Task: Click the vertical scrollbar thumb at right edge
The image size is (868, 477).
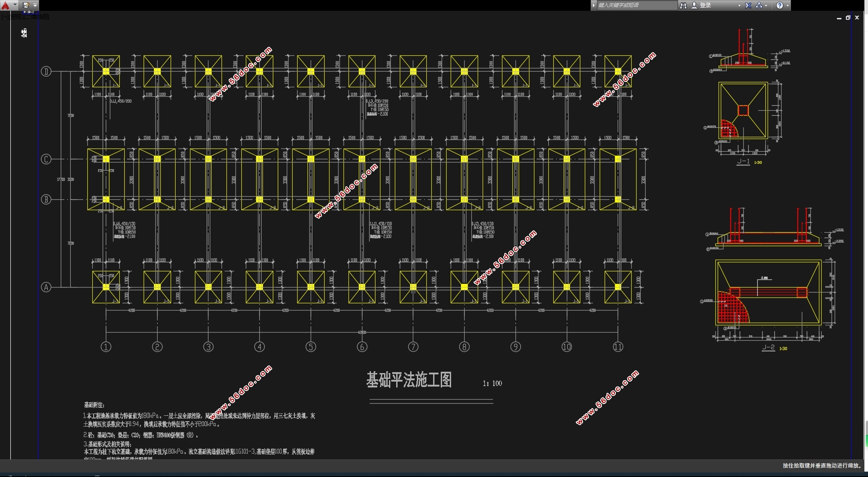Action: (866, 433)
